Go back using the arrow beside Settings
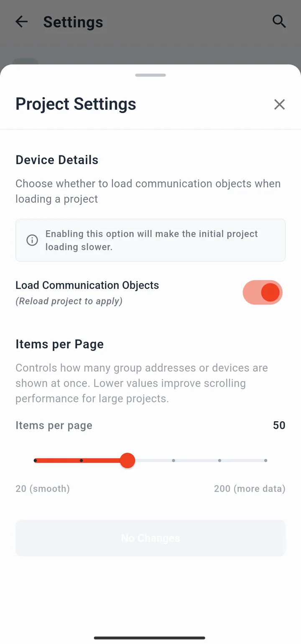 (x=21, y=22)
